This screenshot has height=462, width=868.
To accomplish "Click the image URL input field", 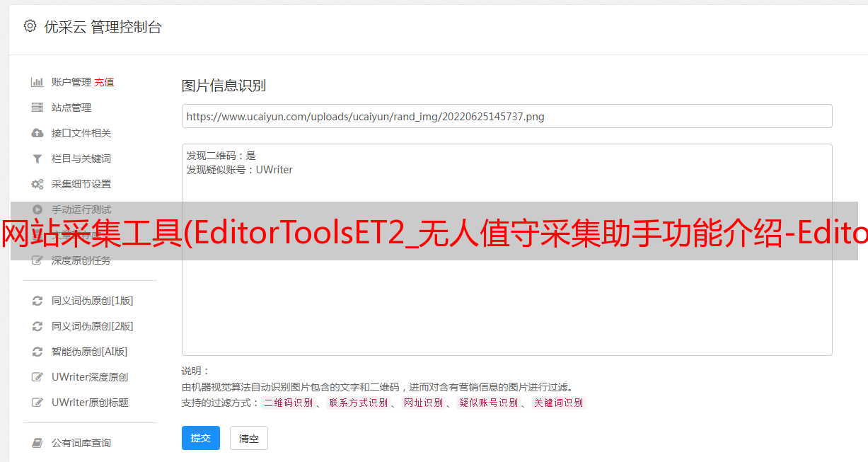I will 507,116.
